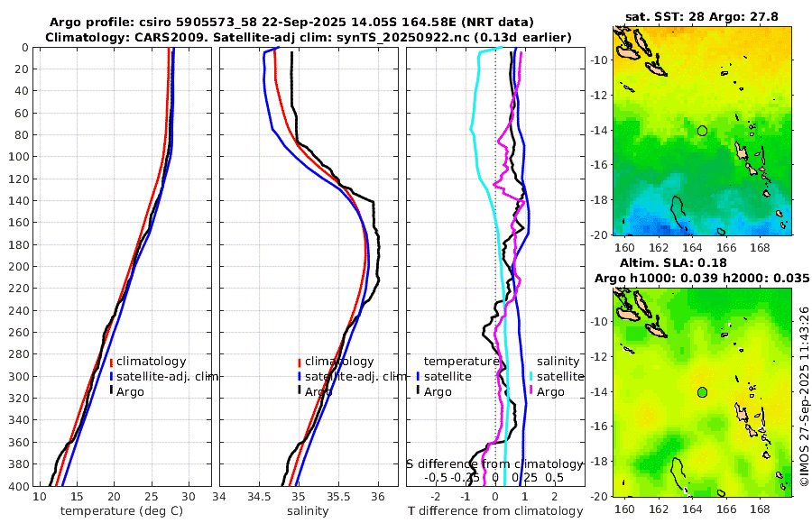Click 'satellite-adj. clim' legend text in salinity panel
812x523 pixels.
click(355, 376)
